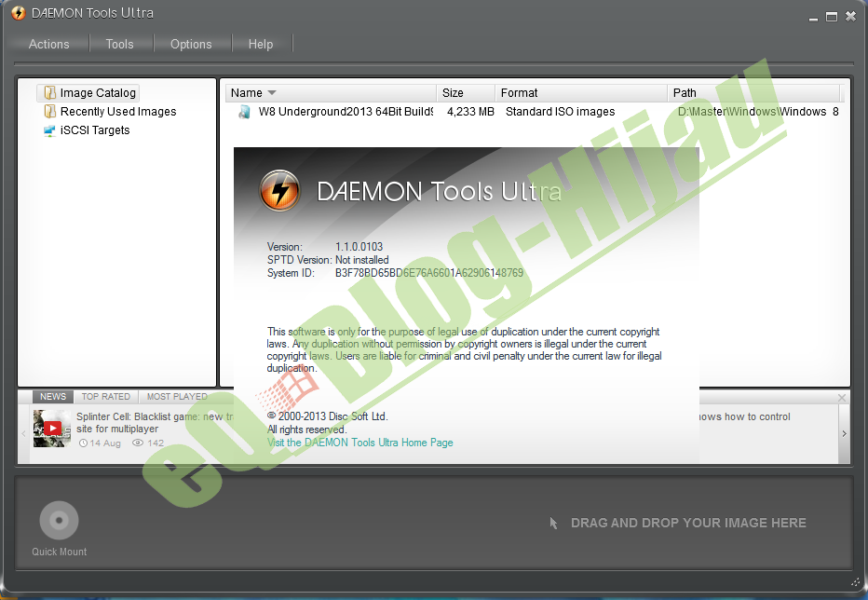Viewport: 868px width, 600px height.
Task: Open the Splinter Cell Blacklist news article
Action: click(x=140, y=416)
